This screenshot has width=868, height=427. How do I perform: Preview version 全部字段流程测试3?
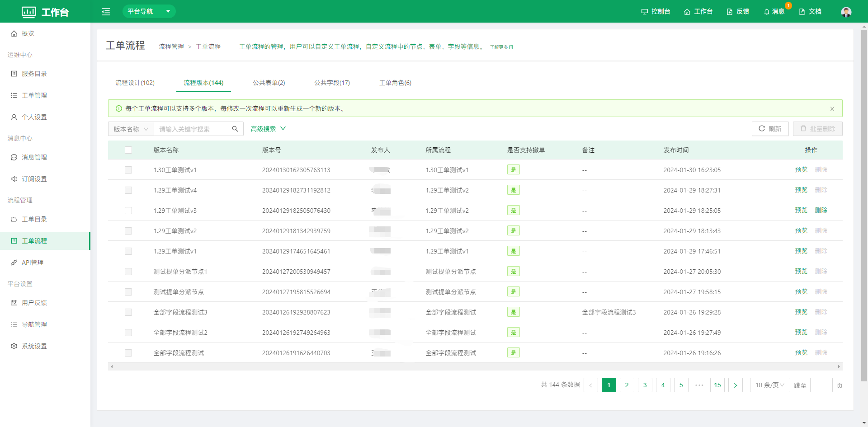coord(801,312)
